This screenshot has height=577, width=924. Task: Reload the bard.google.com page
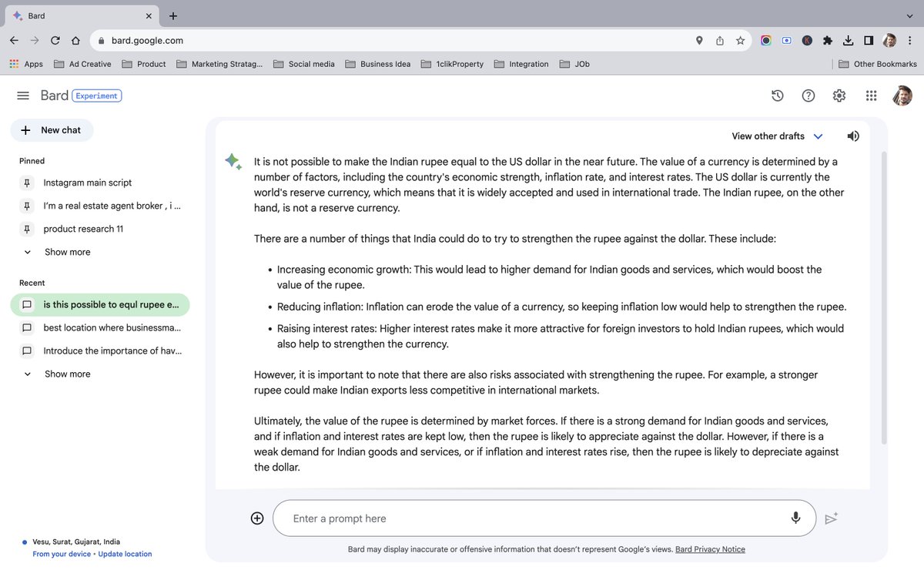[55, 41]
